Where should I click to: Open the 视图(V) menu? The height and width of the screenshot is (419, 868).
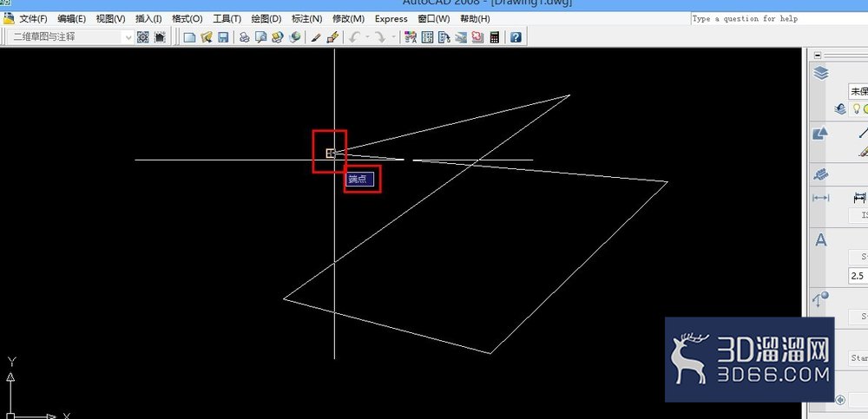[x=111, y=19]
